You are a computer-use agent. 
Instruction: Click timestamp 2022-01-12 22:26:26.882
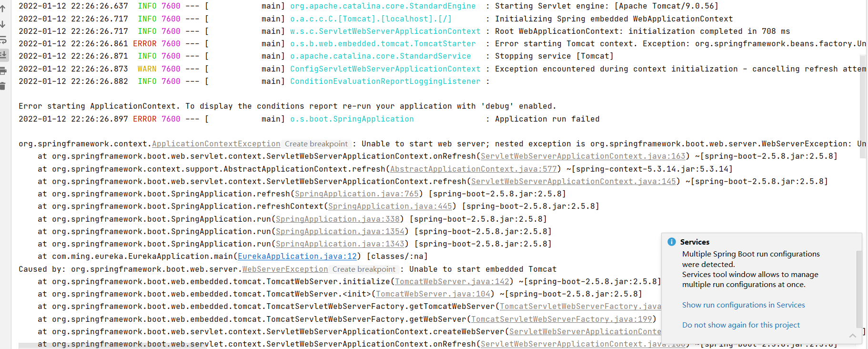[x=73, y=82]
